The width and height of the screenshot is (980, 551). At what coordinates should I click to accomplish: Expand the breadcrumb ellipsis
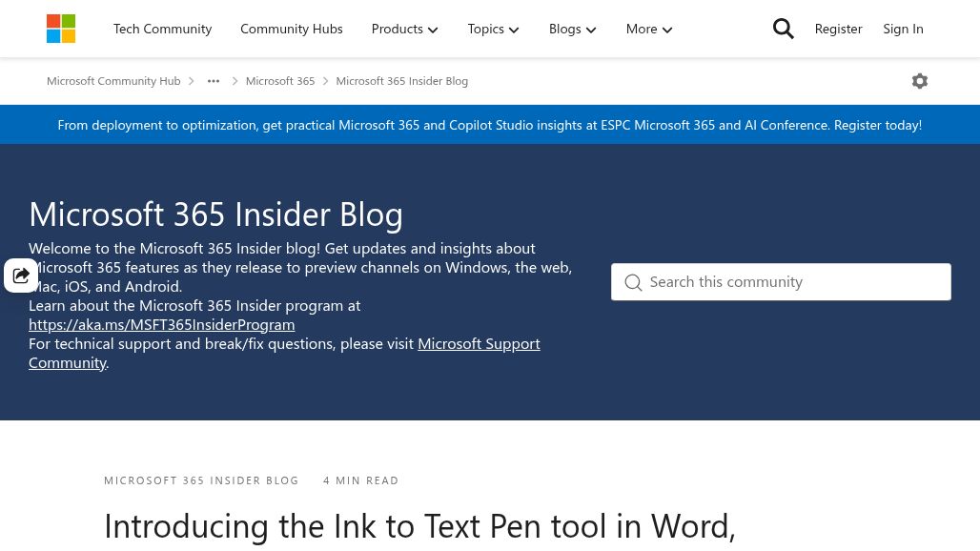(214, 81)
